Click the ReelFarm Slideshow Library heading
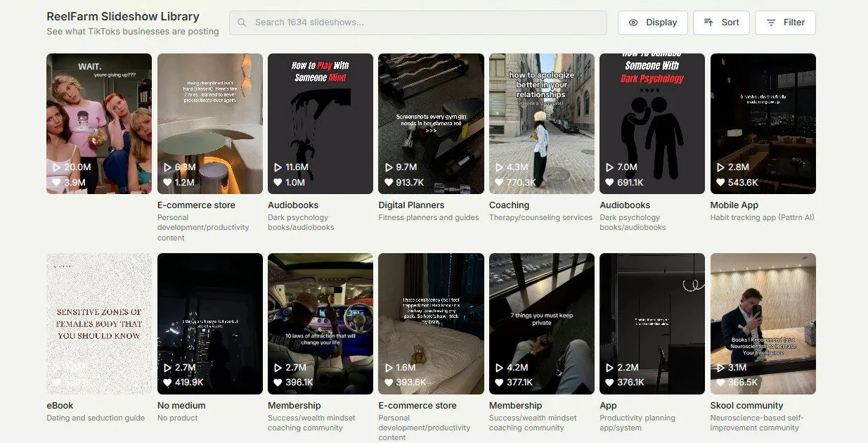 [123, 15]
